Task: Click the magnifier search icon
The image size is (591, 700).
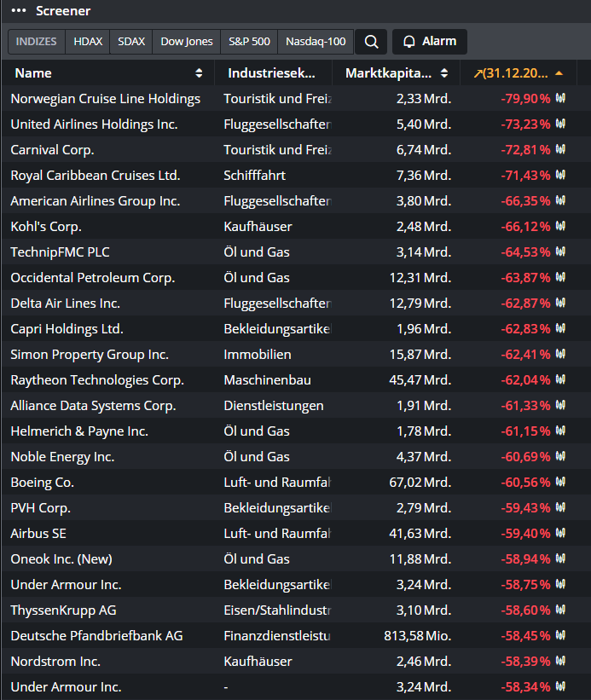Action: point(371,42)
